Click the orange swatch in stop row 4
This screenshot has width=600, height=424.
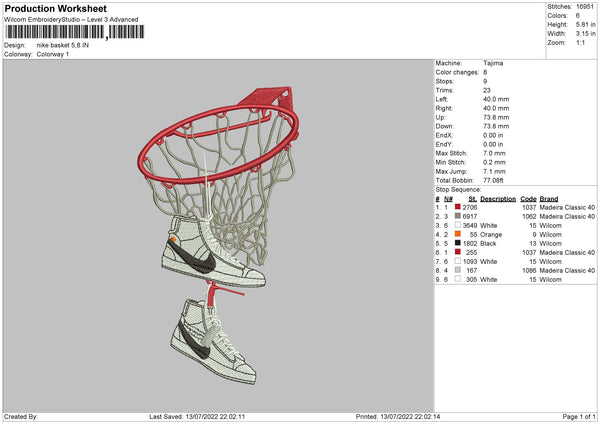click(x=458, y=234)
